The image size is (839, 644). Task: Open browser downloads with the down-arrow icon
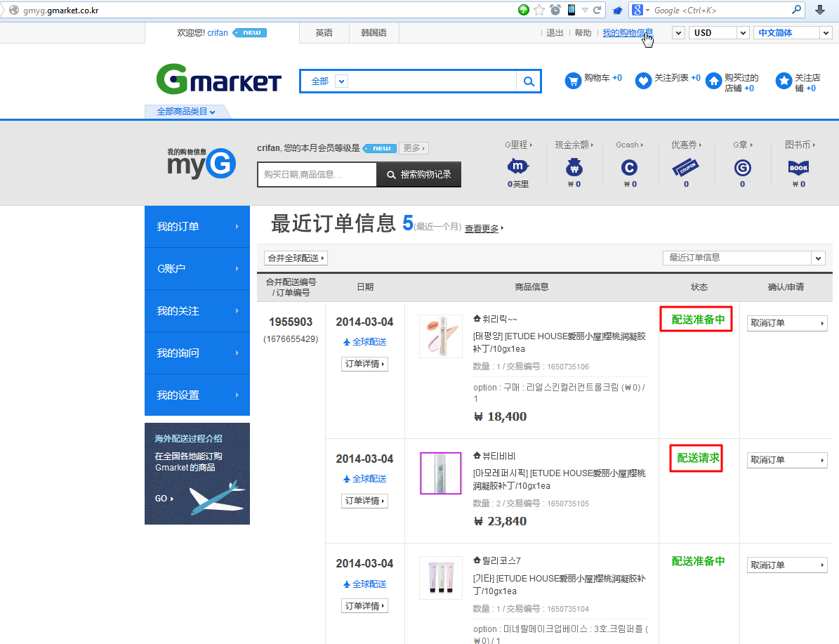[820, 10]
